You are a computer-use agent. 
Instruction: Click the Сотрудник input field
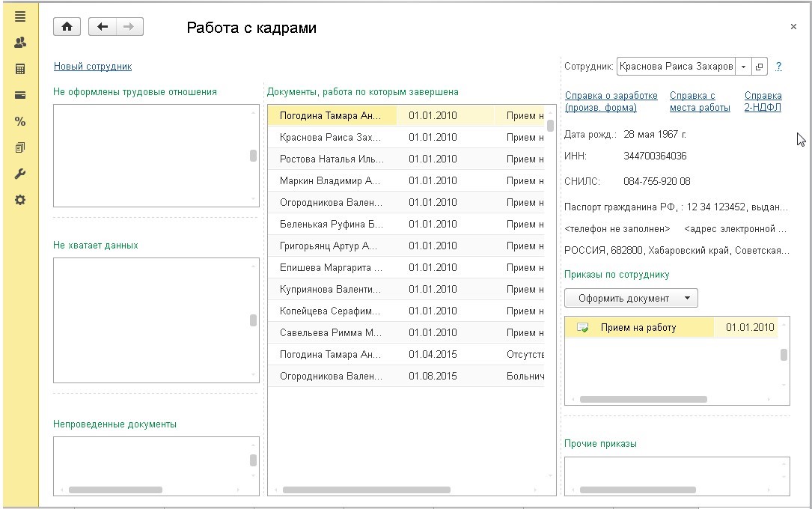tap(677, 67)
